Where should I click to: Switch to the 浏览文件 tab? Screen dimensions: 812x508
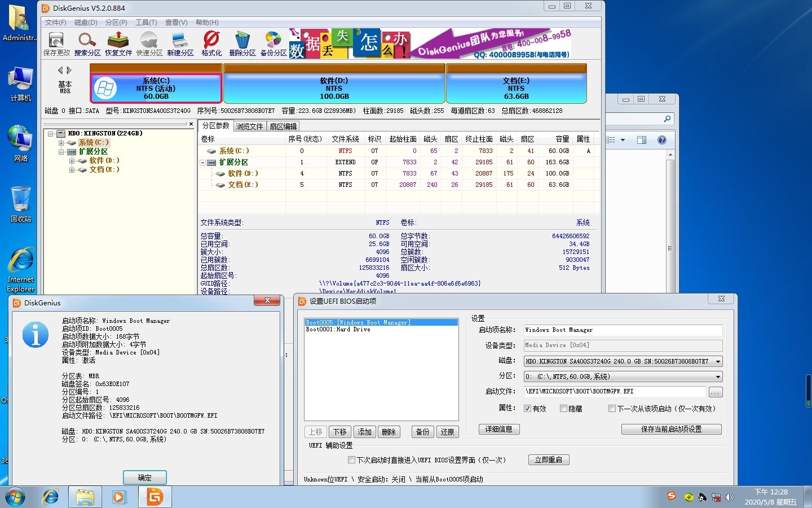pyautogui.click(x=250, y=126)
